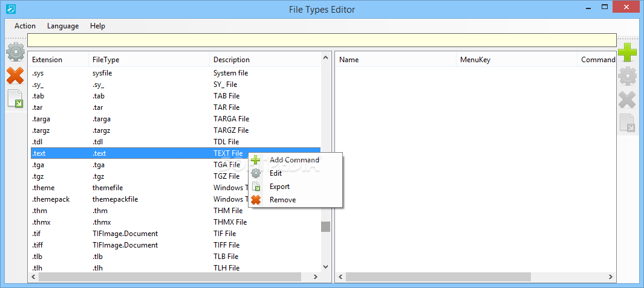Click file list horizontal scroll left arrow
This screenshot has width=644, height=288.
(34, 277)
